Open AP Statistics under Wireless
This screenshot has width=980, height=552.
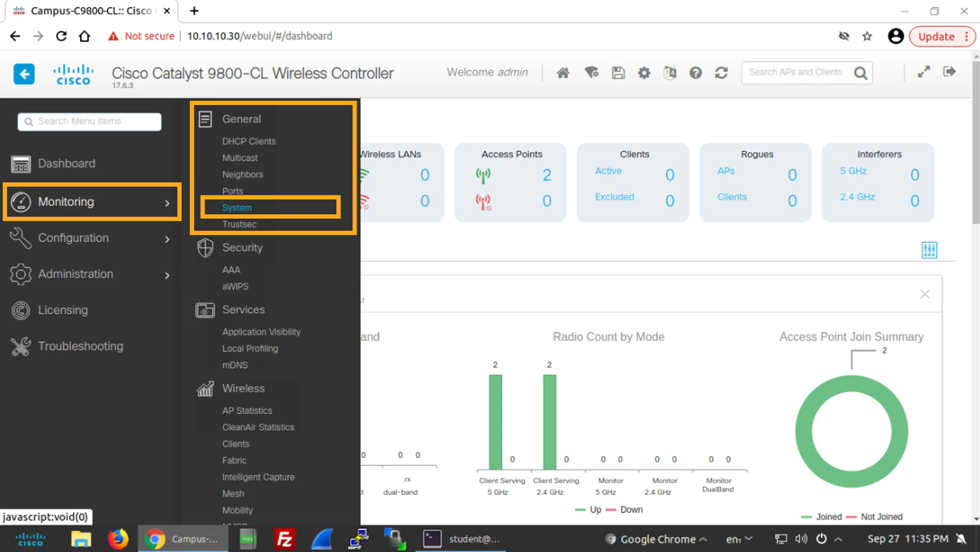tap(247, 411)
